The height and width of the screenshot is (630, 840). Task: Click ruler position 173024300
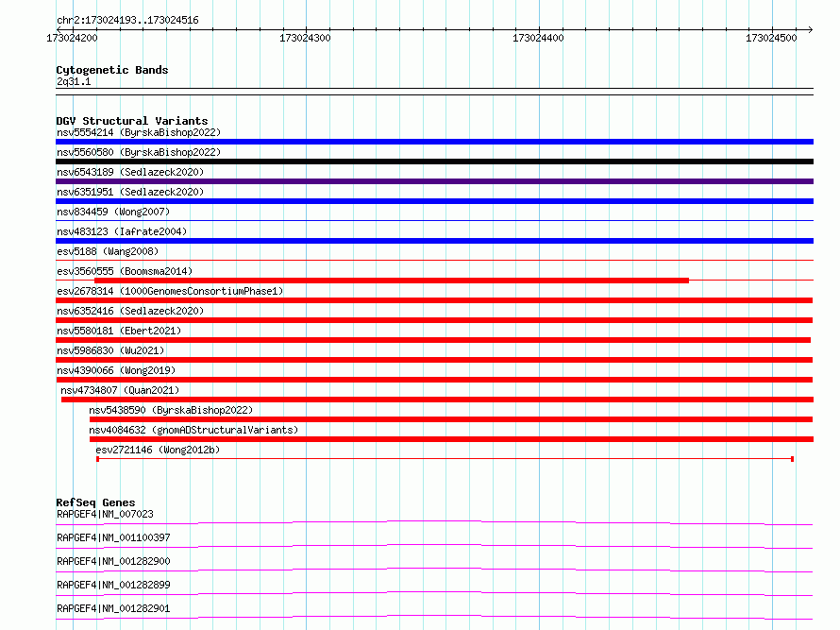[x=306, y=38]
